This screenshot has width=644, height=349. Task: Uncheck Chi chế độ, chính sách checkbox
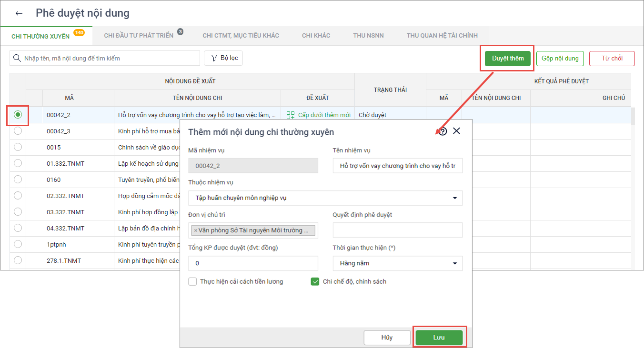[315, 281]
